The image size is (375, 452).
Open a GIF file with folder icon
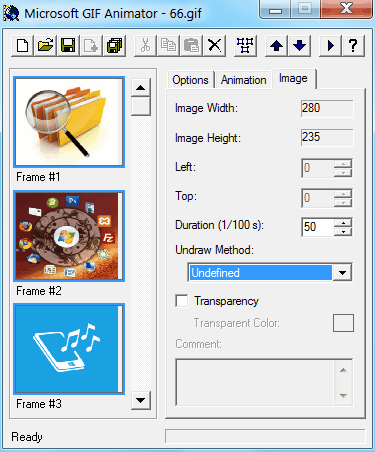click(x=45, y=45)
